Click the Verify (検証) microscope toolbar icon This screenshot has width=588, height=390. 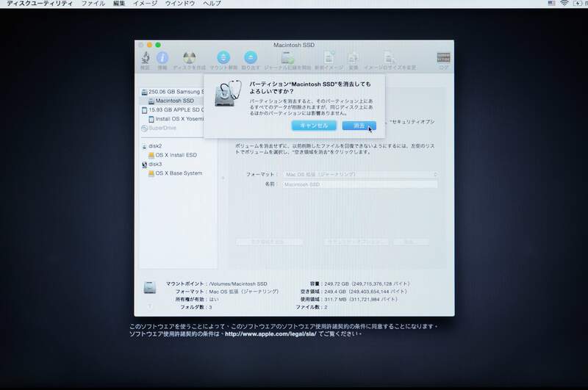click(145, 57)
